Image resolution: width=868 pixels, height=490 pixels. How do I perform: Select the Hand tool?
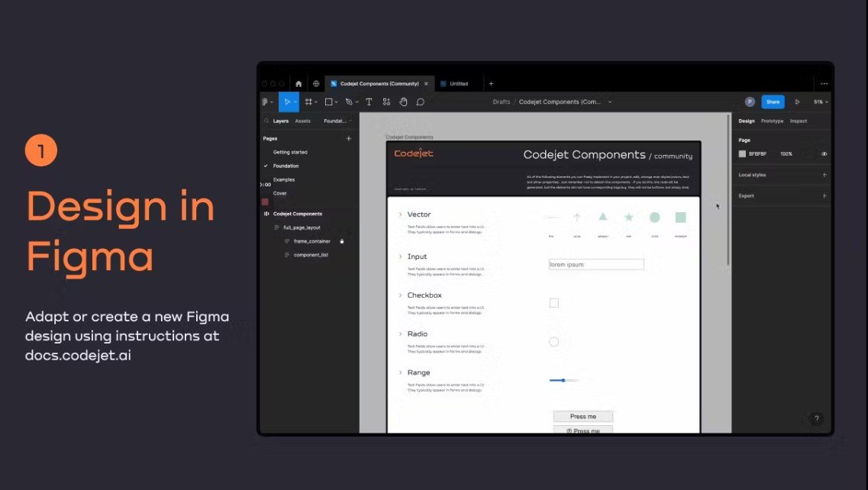pos(404,102)
